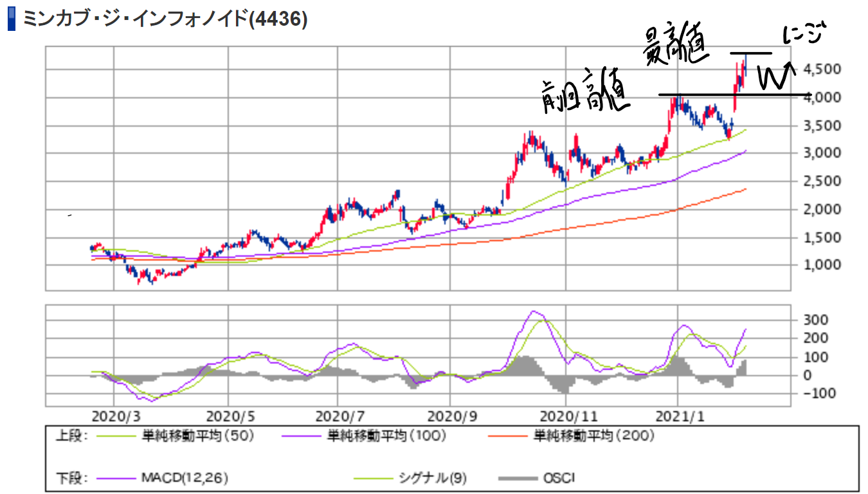Image resolution: width=868 pixels, height=494 pixels.
Task: Click the chart title ミンカブ・ジ・インフォノイド(4436)
Action: coord(165,19)
